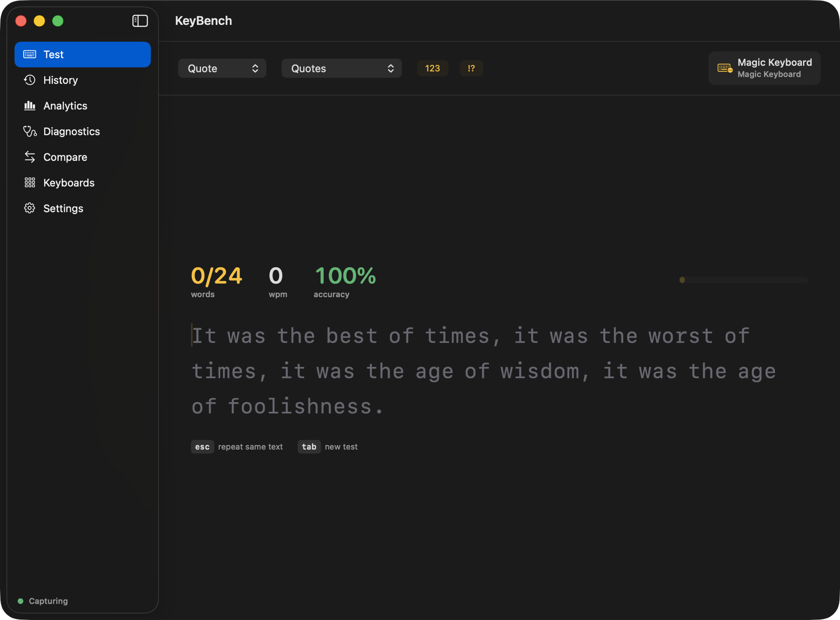The image size is (840, 620).
Task: Click 'repeat same text' label
Action: coord(251,446)
